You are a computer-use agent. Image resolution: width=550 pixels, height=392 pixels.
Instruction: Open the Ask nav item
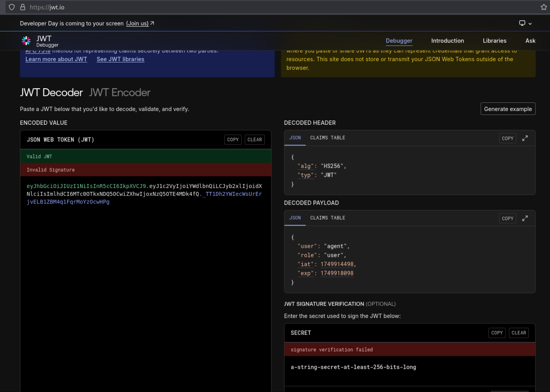click(x=530, y=41)
